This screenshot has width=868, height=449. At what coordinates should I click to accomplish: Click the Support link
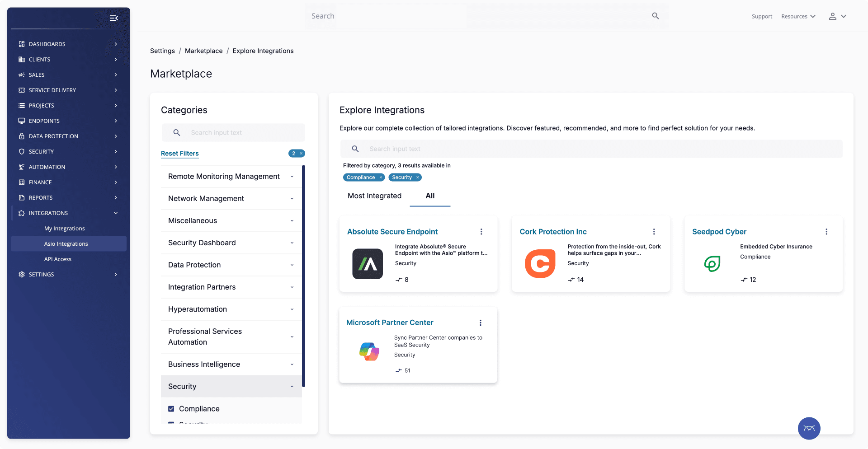click(x=762, y=16)
